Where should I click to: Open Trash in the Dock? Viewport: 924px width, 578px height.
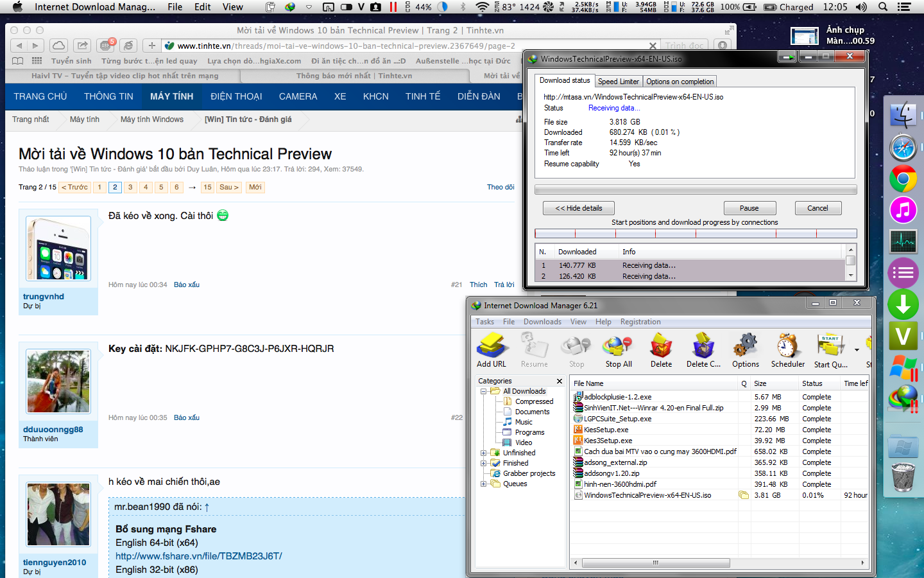pos(903,477)
